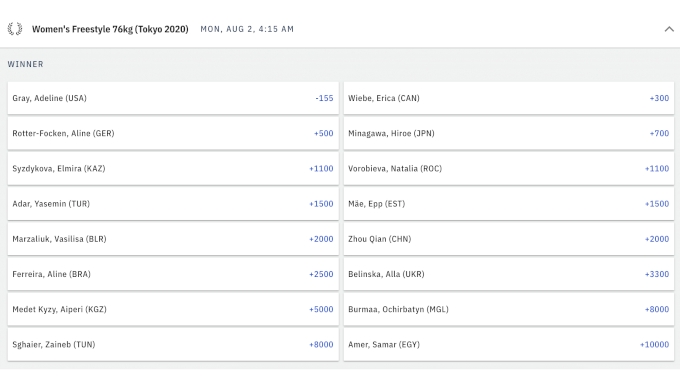The image size is (680, 382).
Task: Pick Minagawa, Hiroe (JPN) at +700
Action: (x=509, y=133)
